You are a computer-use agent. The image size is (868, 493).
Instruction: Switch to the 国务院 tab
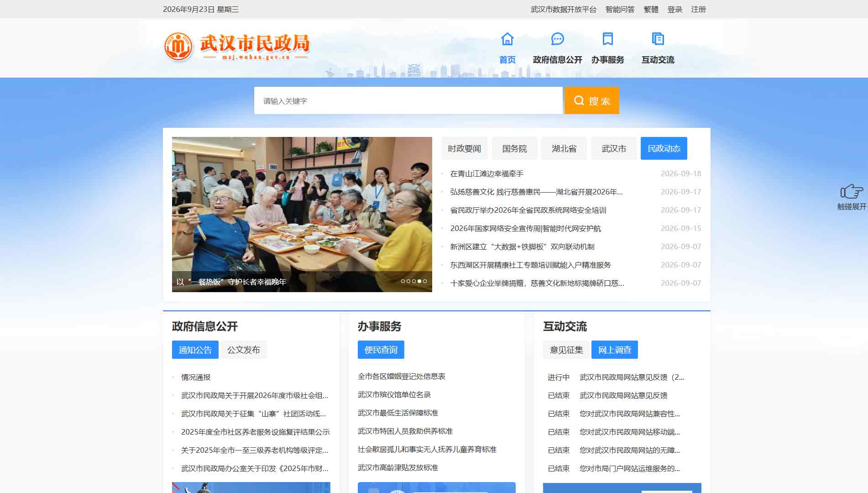coord(514,148)
